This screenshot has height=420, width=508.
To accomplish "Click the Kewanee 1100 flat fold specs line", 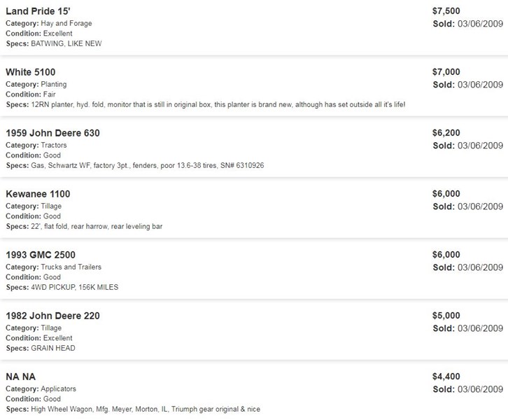I will coord(94,226).
